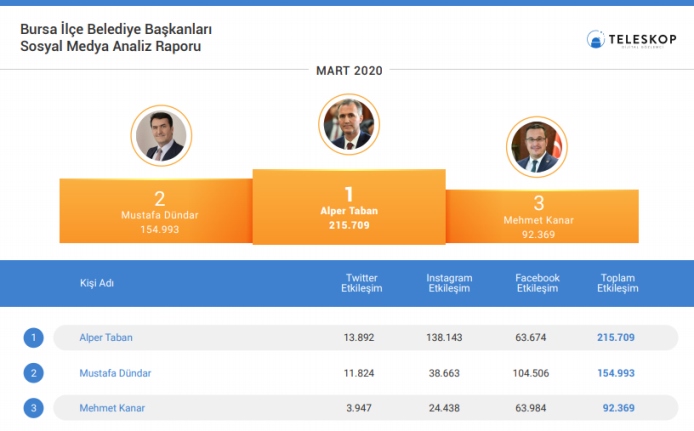The height and width of the screenshot is (431, 694).
Task: Click the second place podium block
Action: tap(156, 211)
